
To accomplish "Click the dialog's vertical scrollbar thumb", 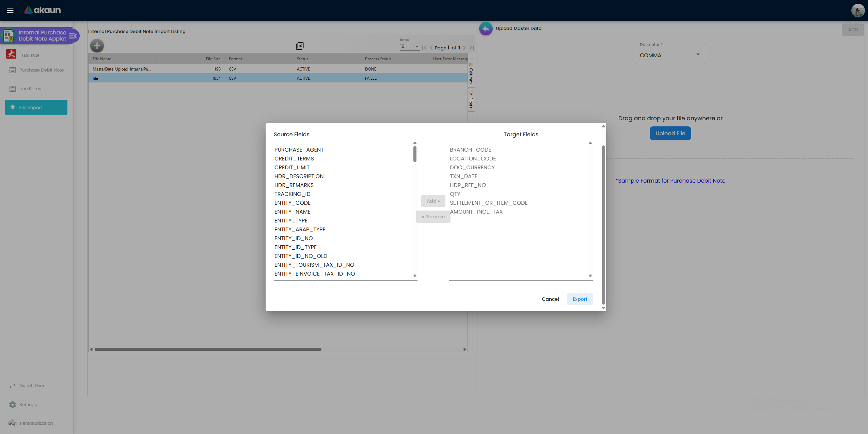I will (x=603, y=225).
